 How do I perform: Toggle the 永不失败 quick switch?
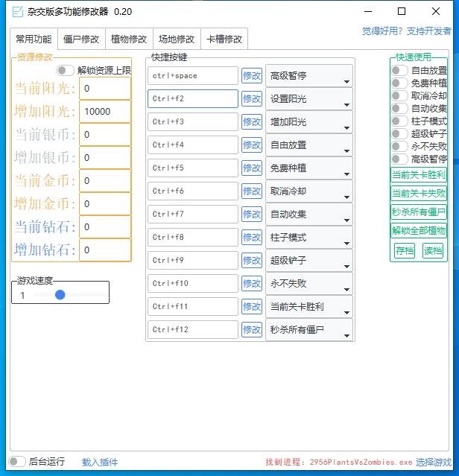click(x=399, y=147)
